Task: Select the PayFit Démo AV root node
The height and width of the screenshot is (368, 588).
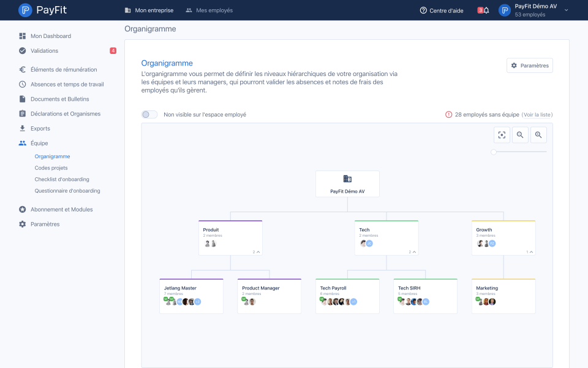Action: pyautogui.click(x=347, y=184)
